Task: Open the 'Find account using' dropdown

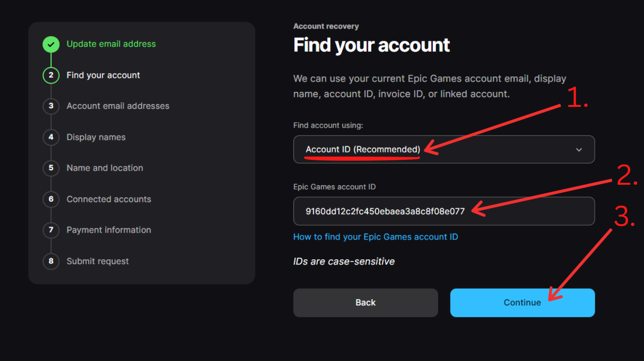Action: (444, 150)
